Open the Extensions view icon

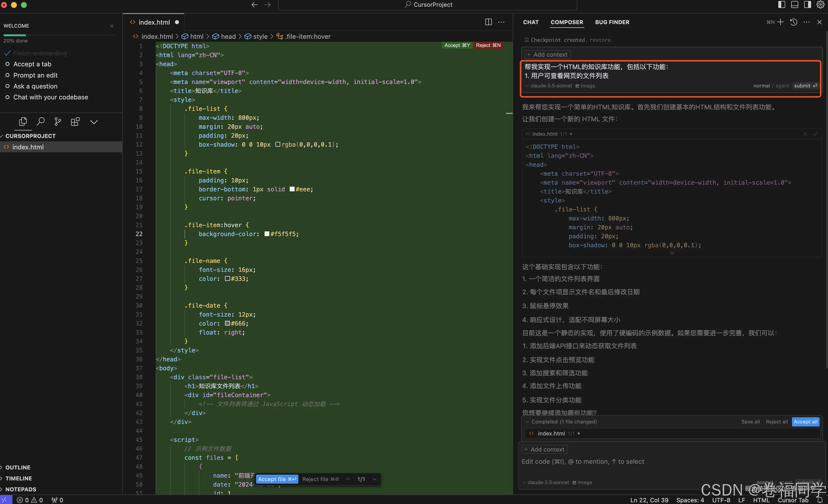[x=75, y=122]
